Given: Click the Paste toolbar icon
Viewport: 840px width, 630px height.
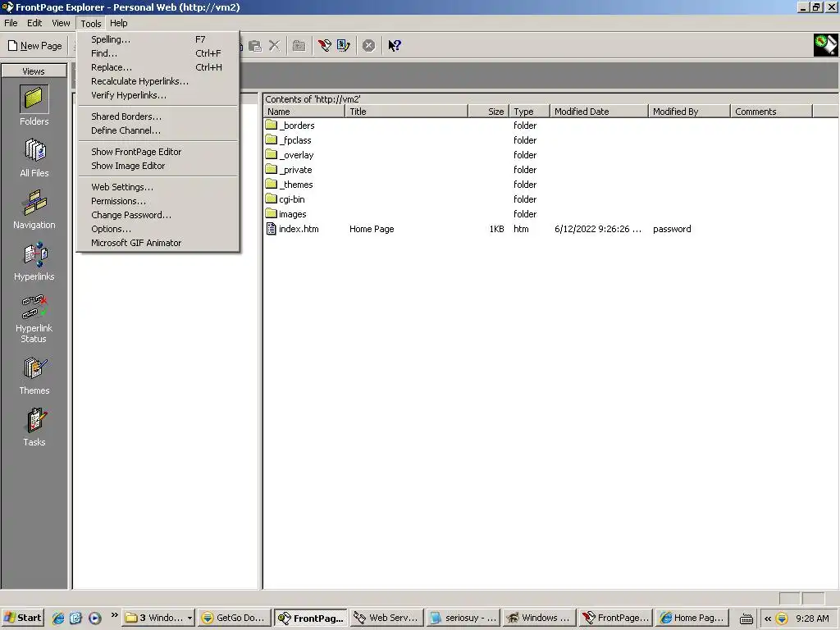Looking at the screenshot, I should (256, 46).
